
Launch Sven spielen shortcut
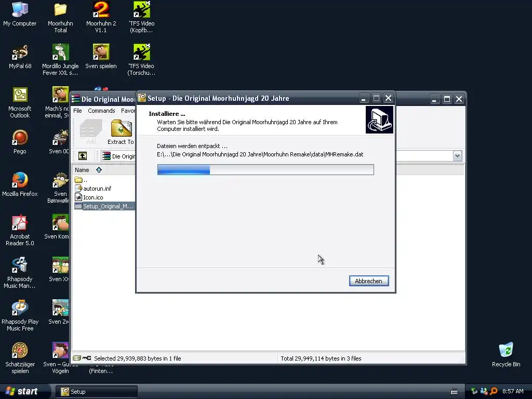pos(101,57)
